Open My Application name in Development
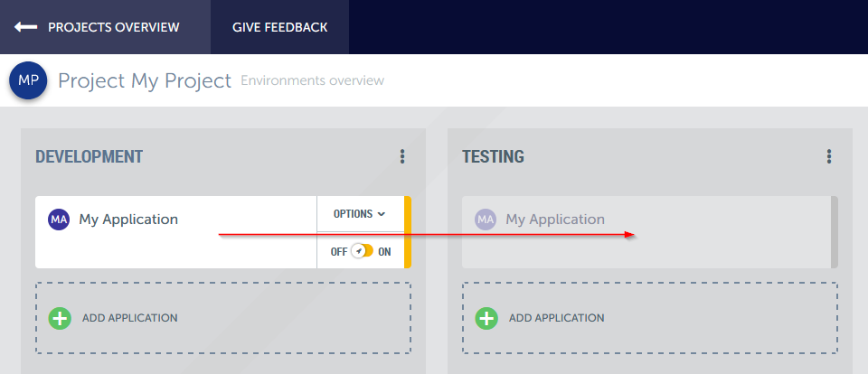The image size is (868, 374). (x=128, y=220)
